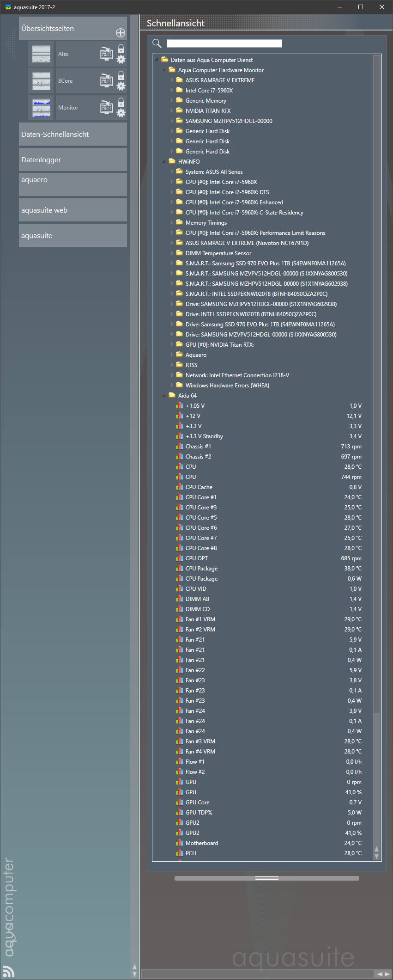Open the aquaero section
393x980 pixels.
[x=73, y=184]
